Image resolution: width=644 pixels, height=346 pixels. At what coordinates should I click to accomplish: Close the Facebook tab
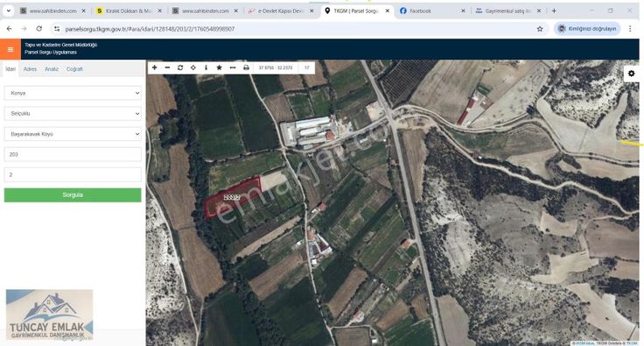(463, 11)
